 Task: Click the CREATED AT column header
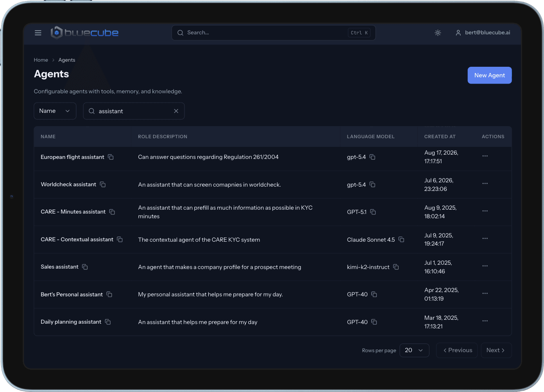(440, 137)
